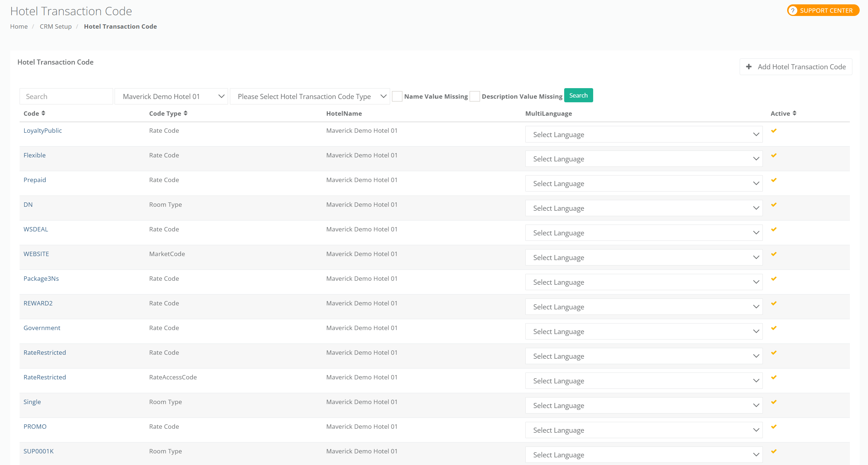Go to Home breadcrumb
Screen dimensions: 868x465
[19, 26]
